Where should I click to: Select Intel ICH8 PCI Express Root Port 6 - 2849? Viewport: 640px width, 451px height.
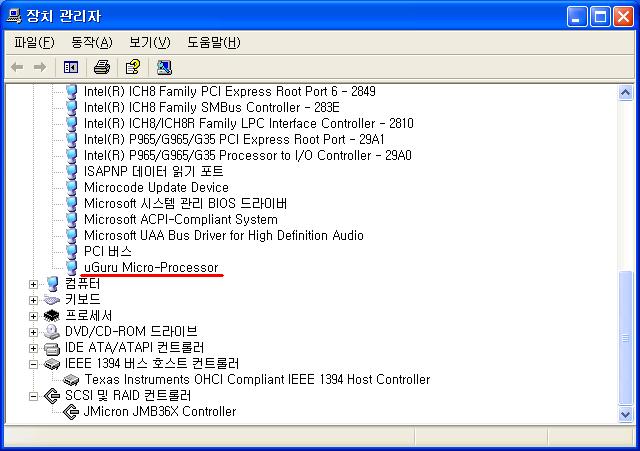coord(229,91)
